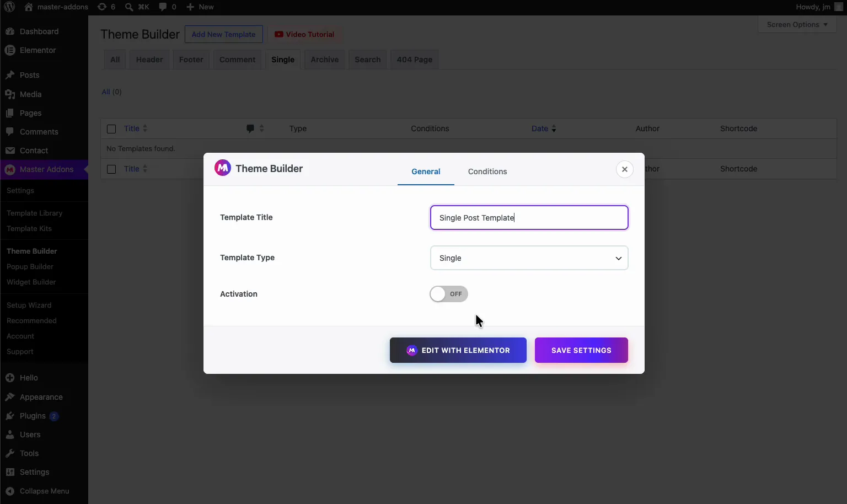The image size is (847, 504).
Task: Click the comment bubble column header icon
Action: pyautogui.click(x=250, y=128)
